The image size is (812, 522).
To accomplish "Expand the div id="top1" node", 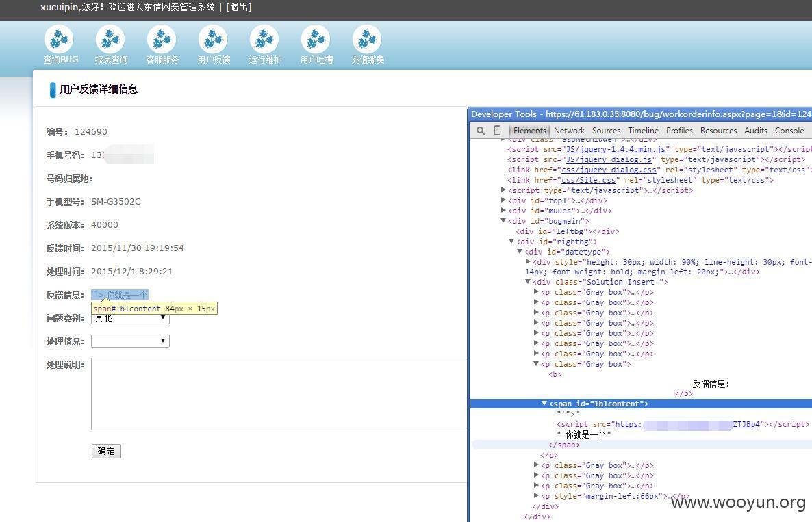I will point(503,200).
